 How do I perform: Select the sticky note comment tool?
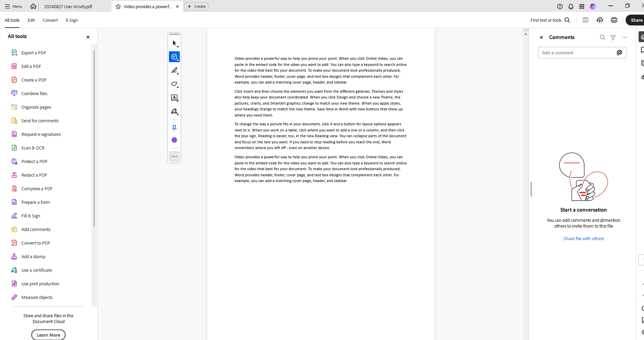pyautogui.click(x=174, y=57)
